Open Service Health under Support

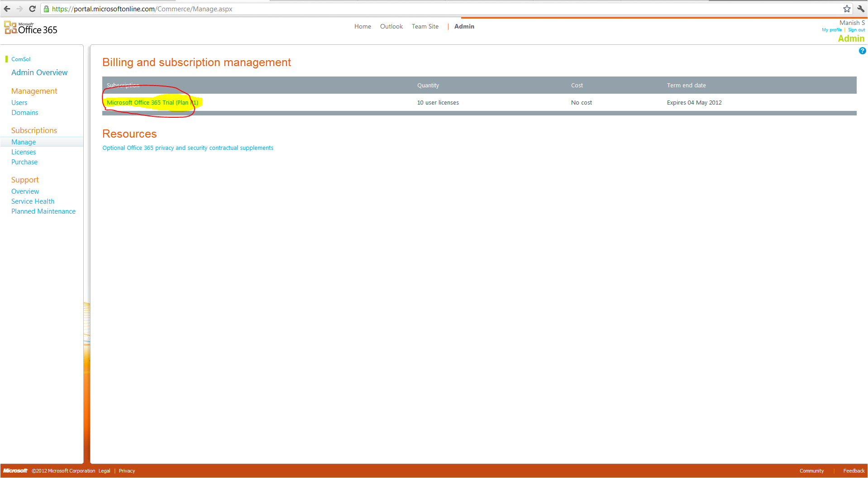click(x=33, y=201)
